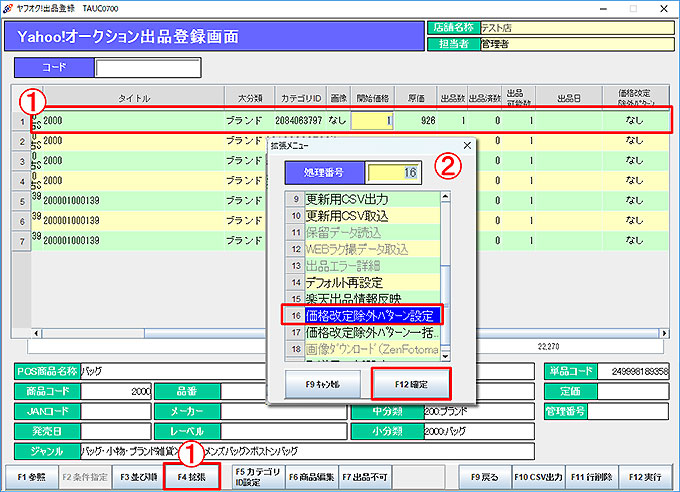Viewport: 680px width, 492px height.
Task: Click the 店舗名称 field テスト店
Action: [x=577, y=28]
